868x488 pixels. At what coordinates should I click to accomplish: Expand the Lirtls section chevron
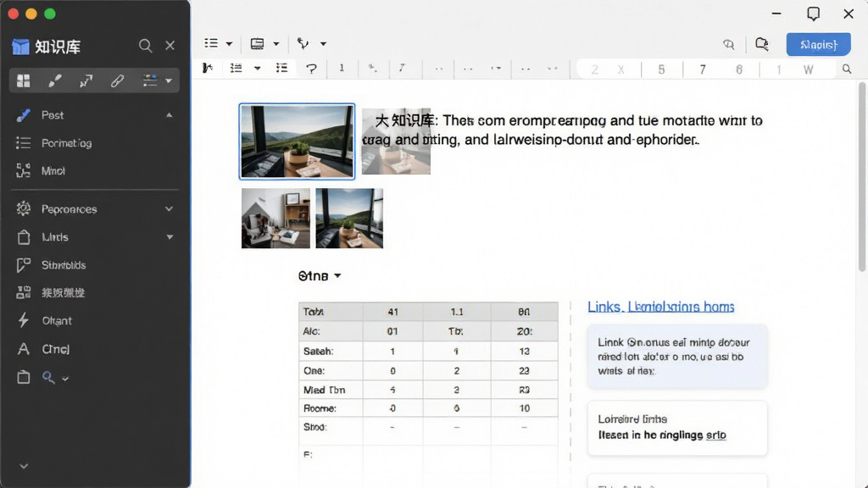click(170, 237)
